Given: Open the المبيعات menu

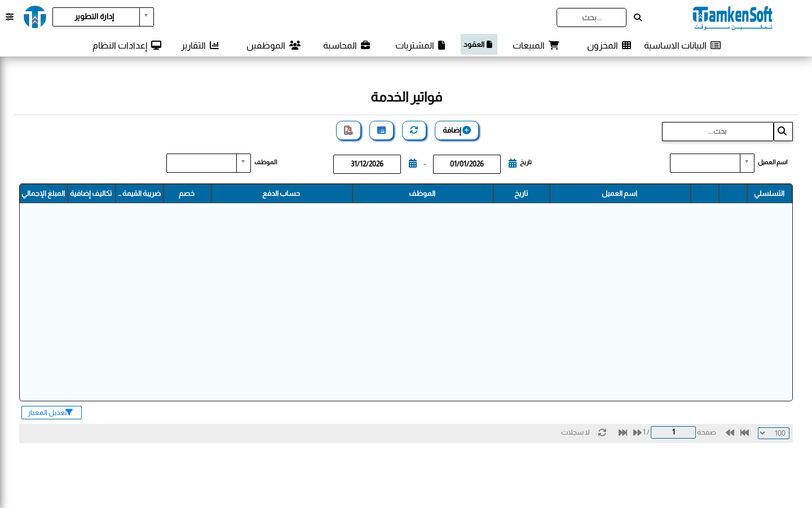Looking at the screenshot, I should (x=536, y=45).
